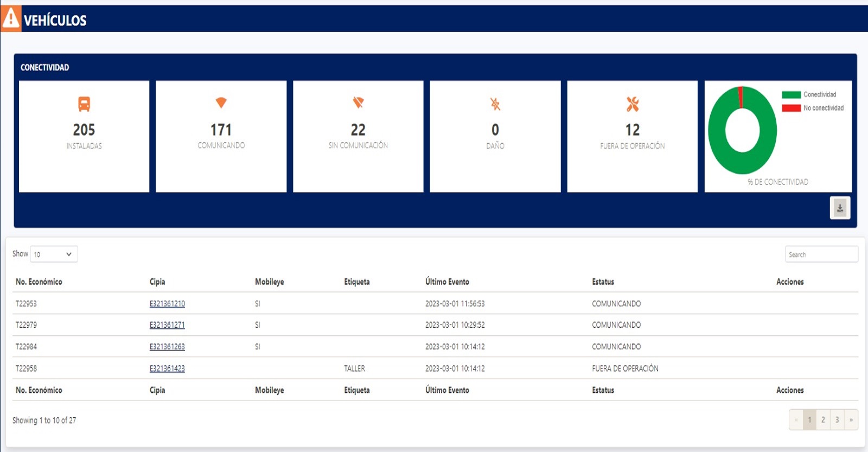Sort by No. Económico column header
This screenshot has width=868, height=452.
tap(39, 282)
